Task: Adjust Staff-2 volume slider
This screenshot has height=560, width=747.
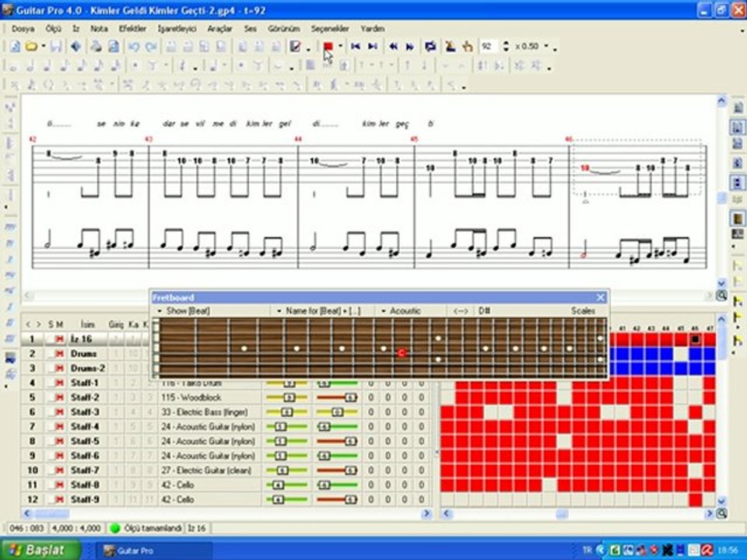Action: (x=287, y=397)
